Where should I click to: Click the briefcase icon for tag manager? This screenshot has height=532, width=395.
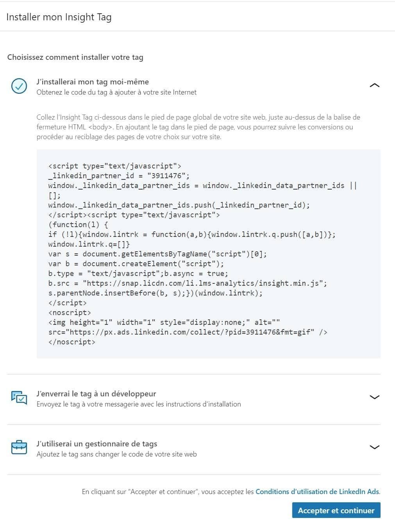pos(19,448)
